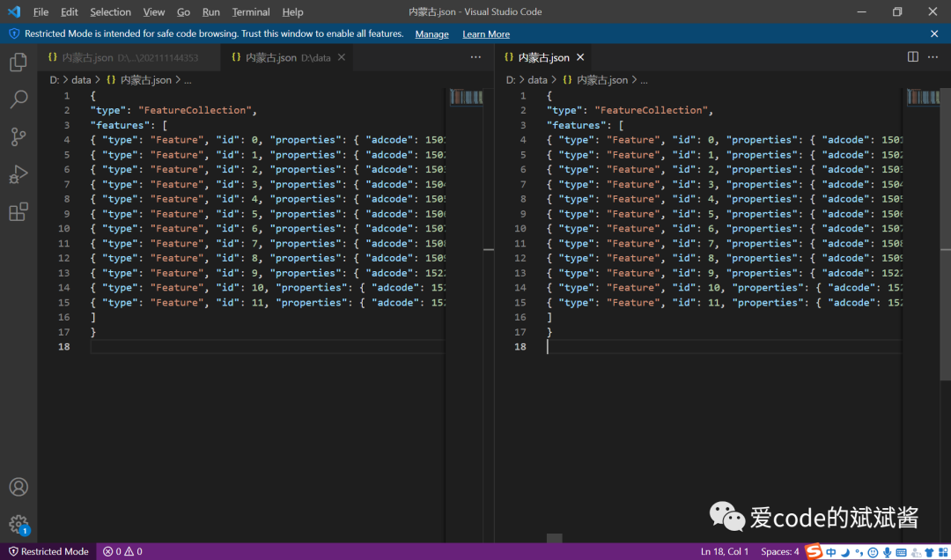
Task: Click D: breadcrumb in right editor
Action: 511,80
